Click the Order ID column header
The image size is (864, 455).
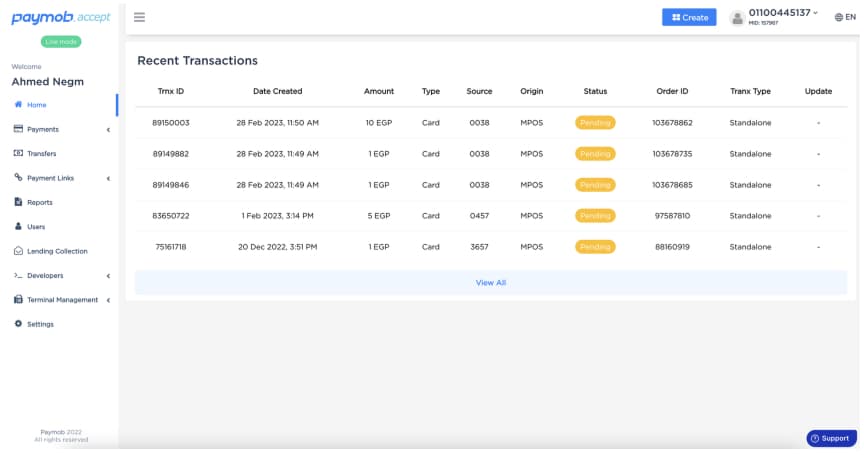point(672,91)
